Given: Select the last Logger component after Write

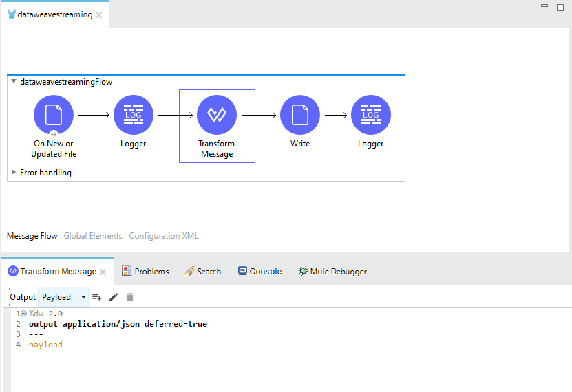Looking at the screenshot, I should (x=370, y=115).
